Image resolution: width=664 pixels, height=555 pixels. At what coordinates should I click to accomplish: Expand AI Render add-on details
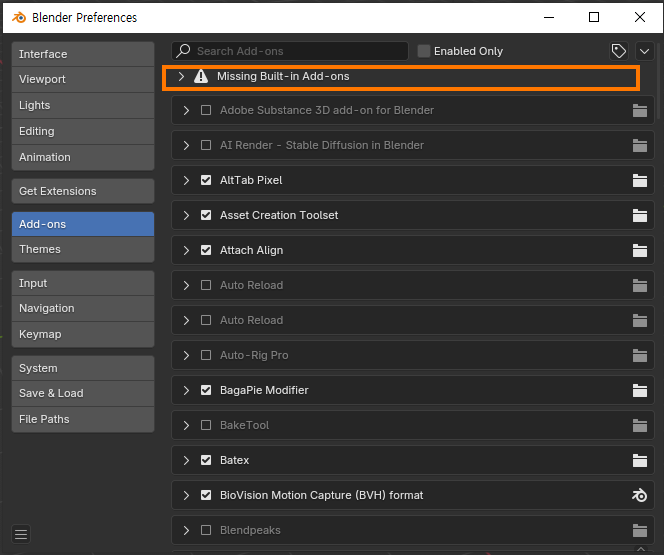coord(186,146)
